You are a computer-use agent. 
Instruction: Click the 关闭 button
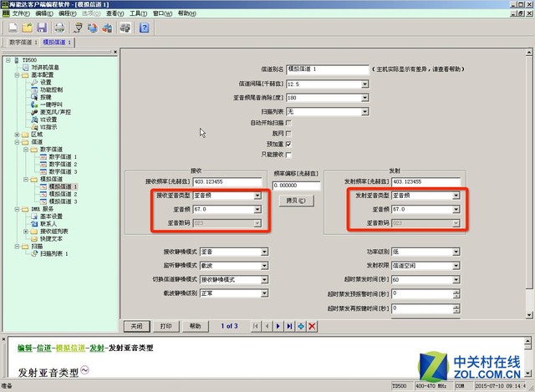pos(137,326)
